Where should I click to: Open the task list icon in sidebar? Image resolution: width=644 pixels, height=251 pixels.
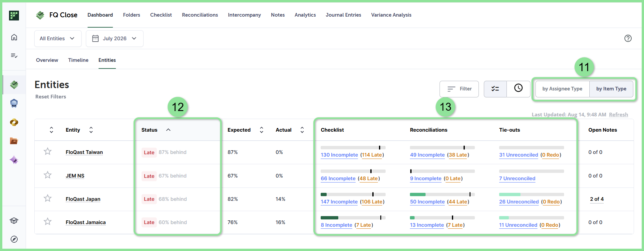[14, 56]
